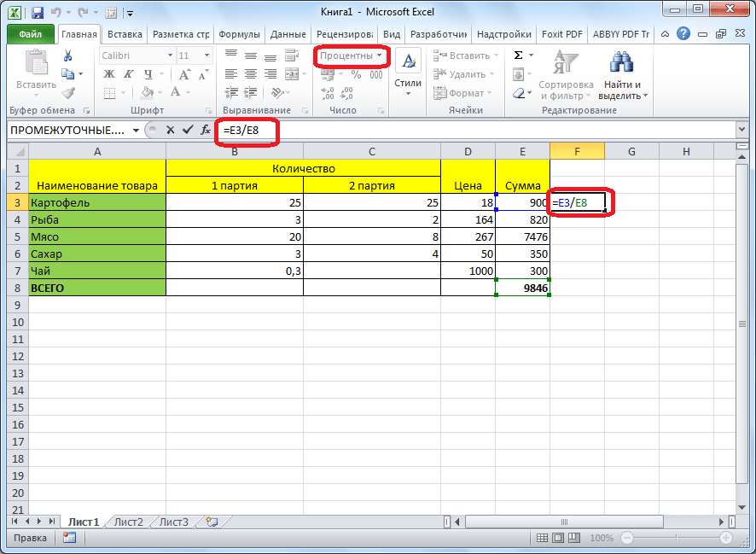756x554 pixels.
Task: Open Insert Function dialog via fx icon
Action: (x=205, y=130)
